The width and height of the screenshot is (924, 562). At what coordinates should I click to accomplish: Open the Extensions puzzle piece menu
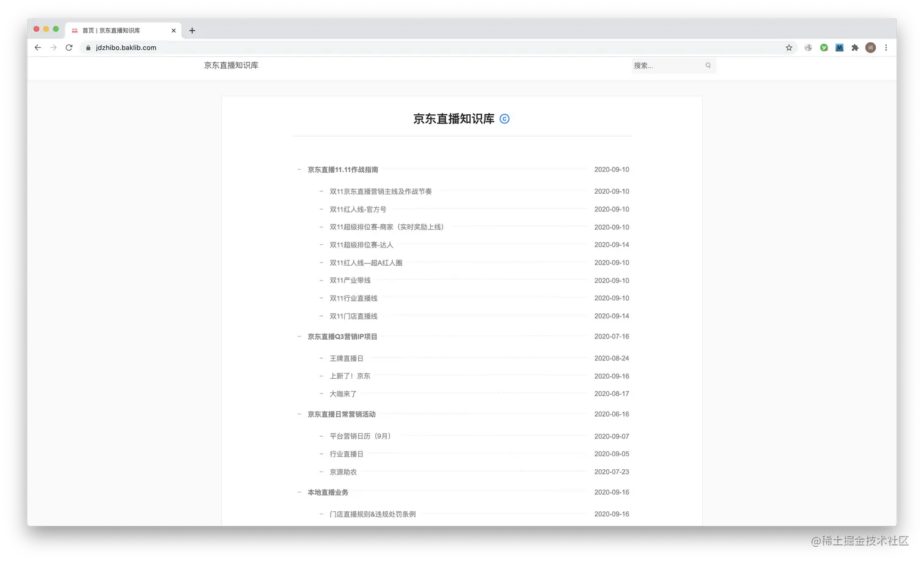click(x=855, y=48)
